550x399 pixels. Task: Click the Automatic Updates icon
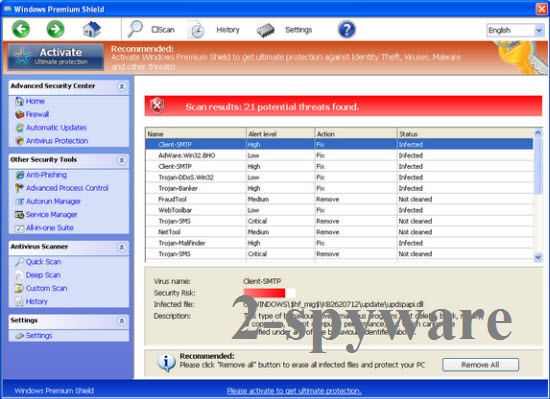pos(20,128)
